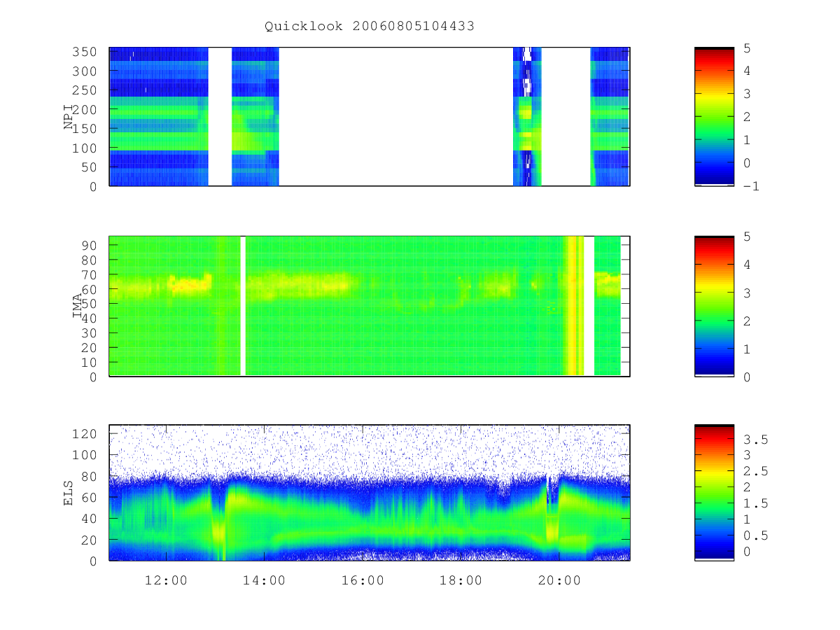
Task: Select the 3 label on IMA color bar
Action: click(746, 293)
